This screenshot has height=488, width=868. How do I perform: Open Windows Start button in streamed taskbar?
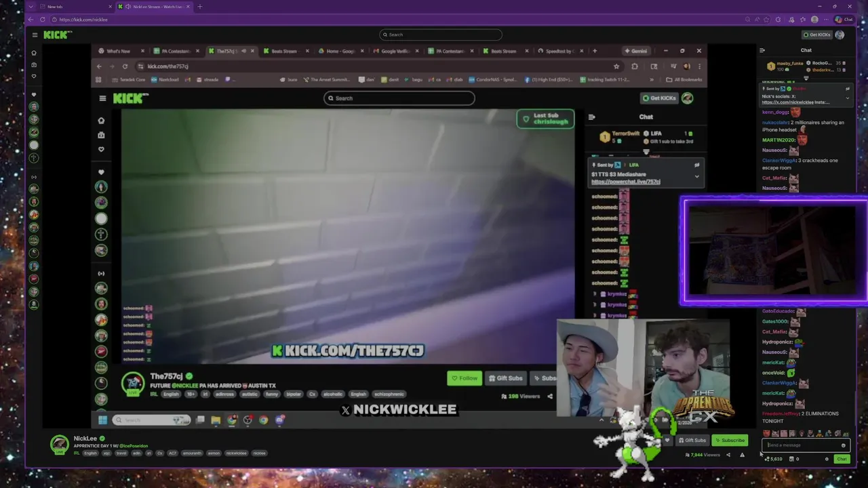pos(102,420)
